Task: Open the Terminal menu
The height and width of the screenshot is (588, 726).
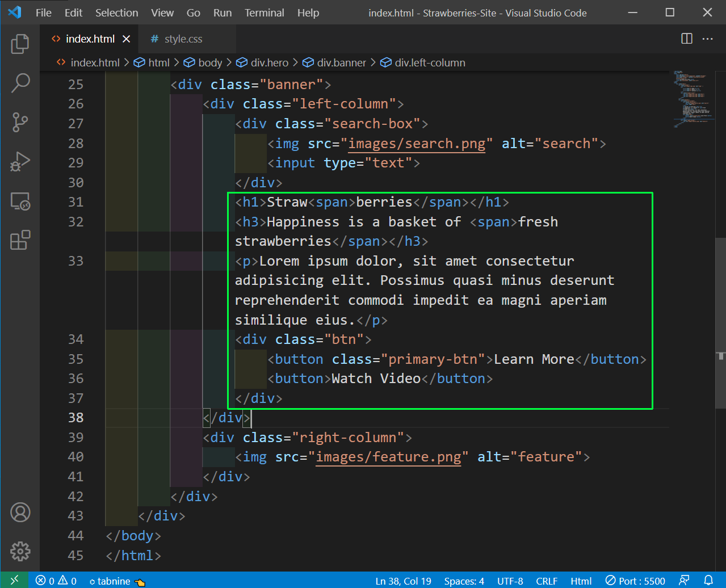Action: click(x=265, y=12)
